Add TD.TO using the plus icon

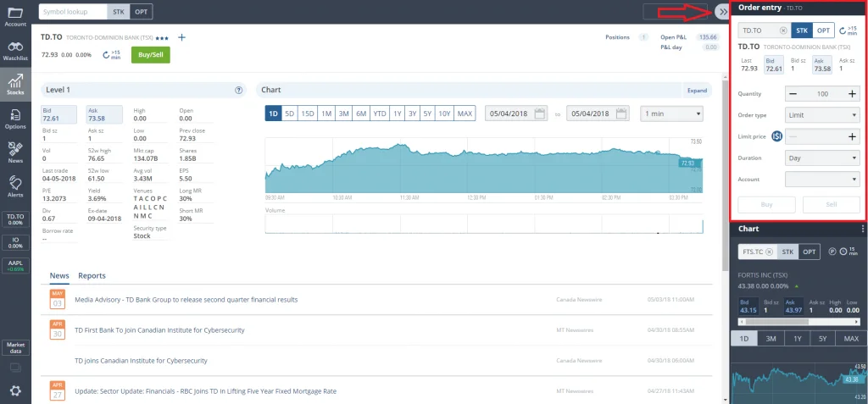coord(181,38)
